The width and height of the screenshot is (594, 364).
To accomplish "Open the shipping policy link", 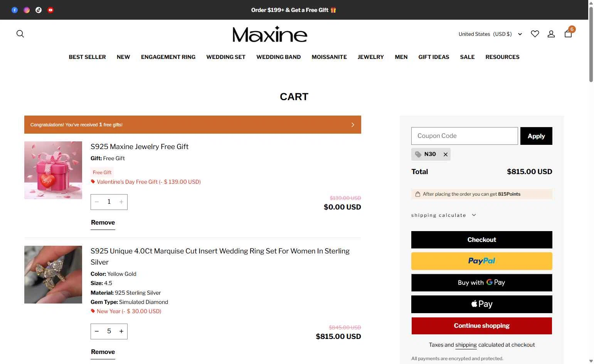I will pyautogui.click(x=466, y=345).
